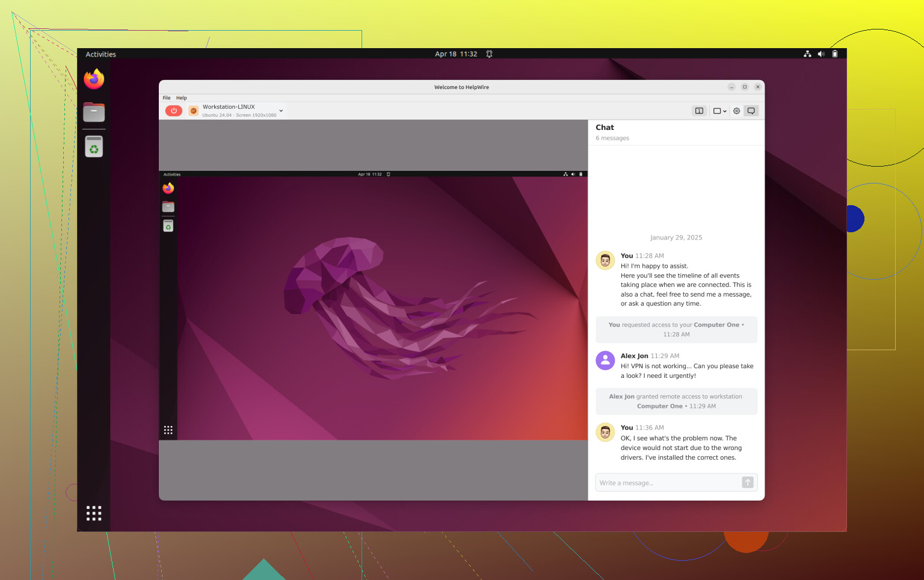Open the File menu
924x580 pixels.
point(167,98)
